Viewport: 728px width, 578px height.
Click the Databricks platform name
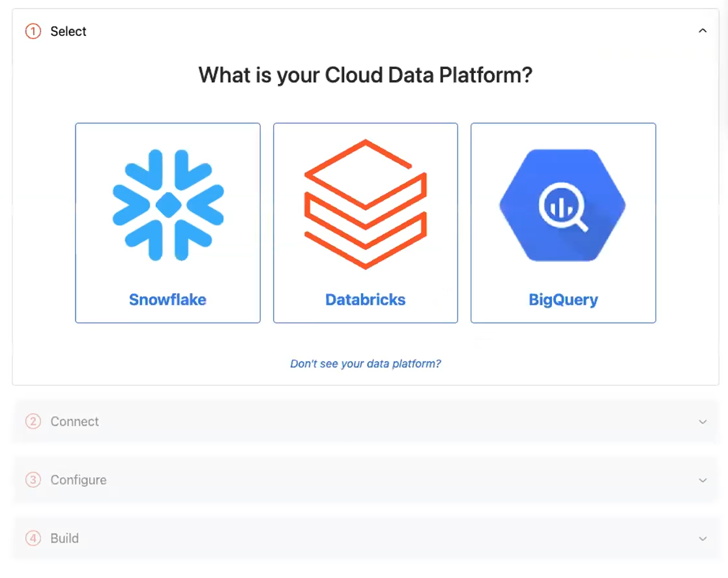366,300
